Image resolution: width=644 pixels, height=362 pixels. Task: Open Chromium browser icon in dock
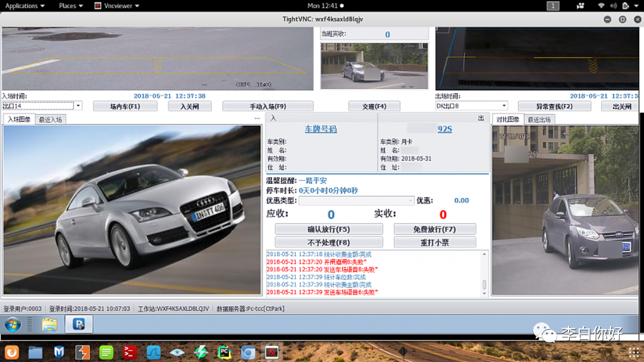coord(248,352)
